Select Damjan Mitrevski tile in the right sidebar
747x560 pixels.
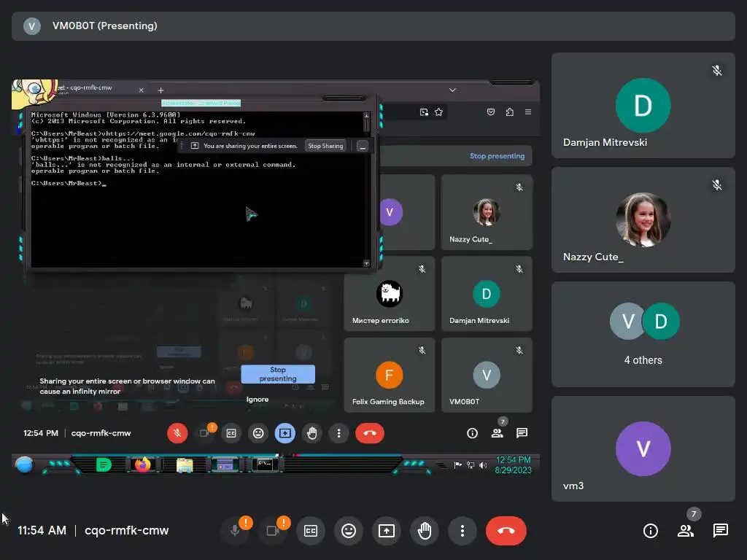(643, 105)
